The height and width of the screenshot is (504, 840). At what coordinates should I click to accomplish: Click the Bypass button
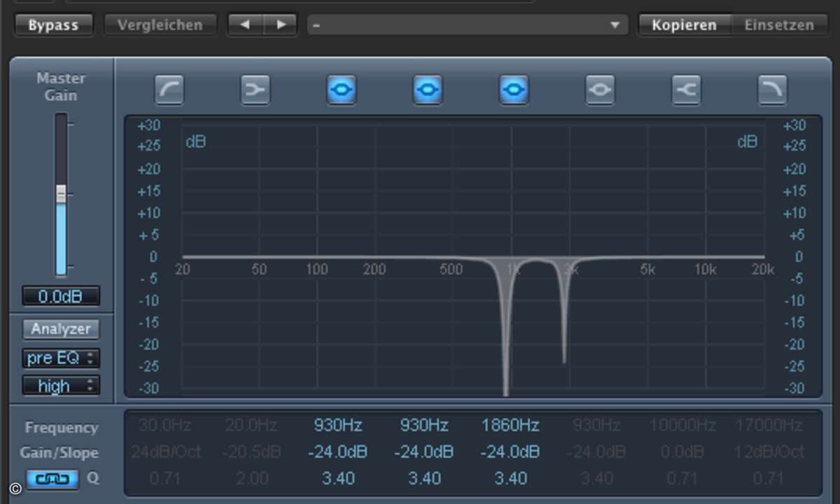pyautogui.click(x=52, y=25)
